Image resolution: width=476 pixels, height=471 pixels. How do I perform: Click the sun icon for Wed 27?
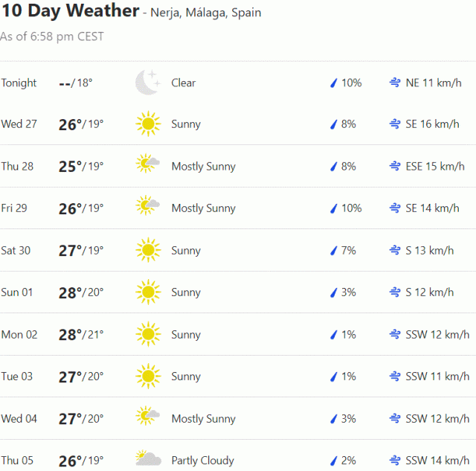(148, 124)
